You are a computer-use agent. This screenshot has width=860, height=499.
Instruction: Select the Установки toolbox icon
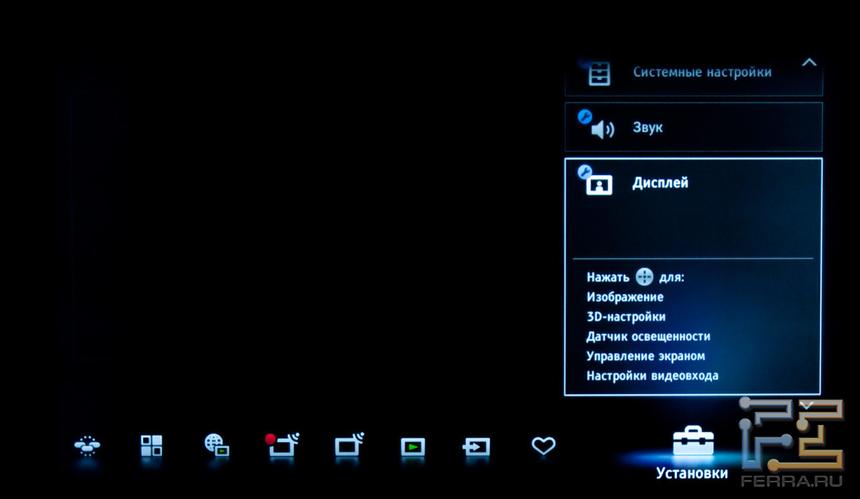point(693,441)
